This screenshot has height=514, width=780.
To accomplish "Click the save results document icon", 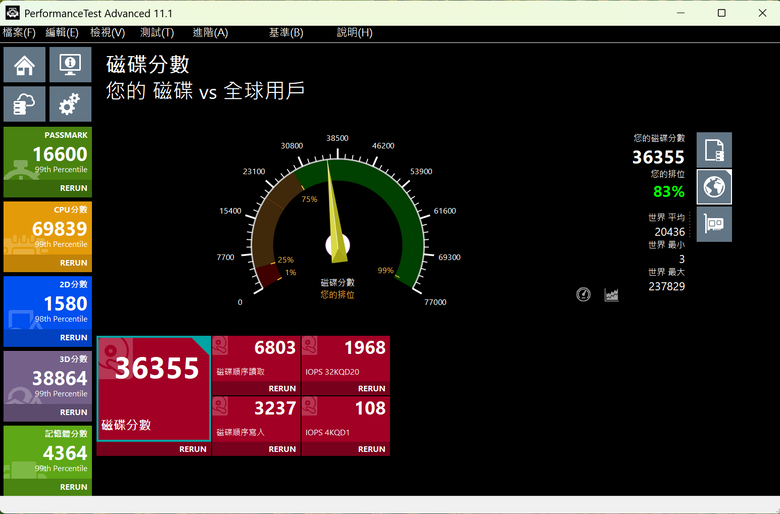I will 714,150.
